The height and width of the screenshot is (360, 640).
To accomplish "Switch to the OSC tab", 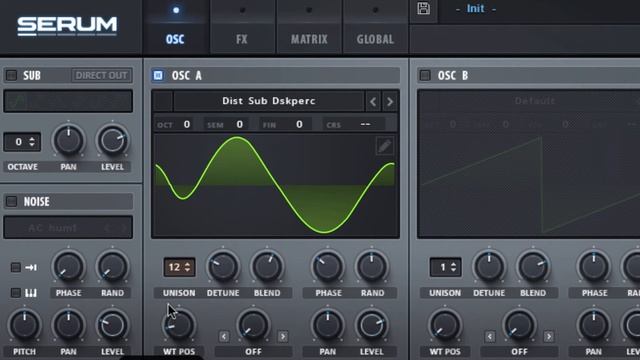I will point(175,39).
